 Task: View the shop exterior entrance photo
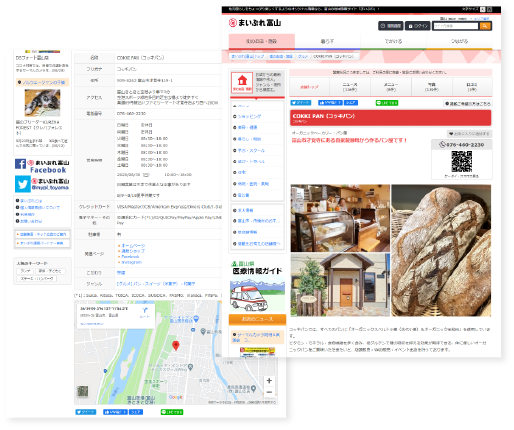point(340,285)
